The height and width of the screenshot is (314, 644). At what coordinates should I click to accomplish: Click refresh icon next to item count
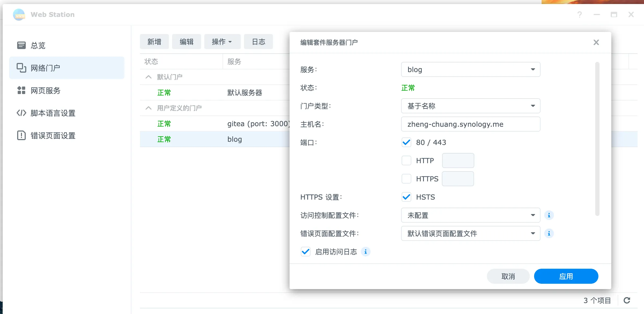627,300
